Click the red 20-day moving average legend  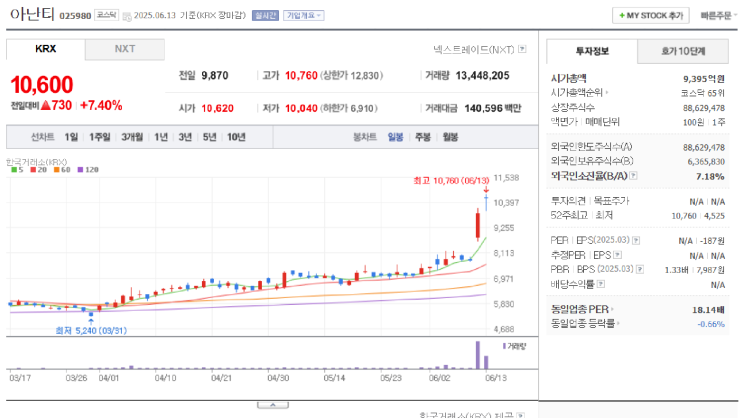tap(38, 170)
